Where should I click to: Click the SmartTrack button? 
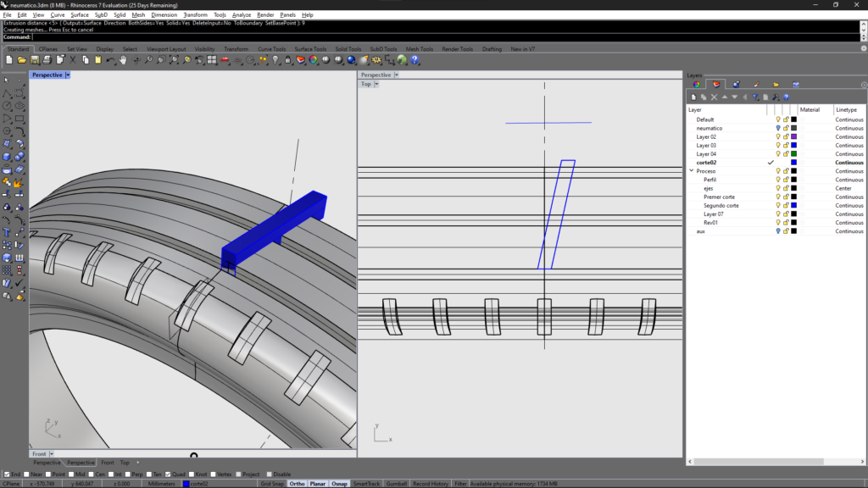[366, 483]
